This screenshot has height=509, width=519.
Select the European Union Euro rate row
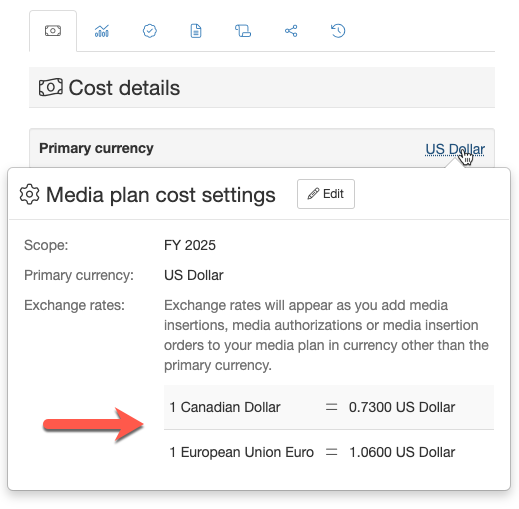[x=329, y=452]
